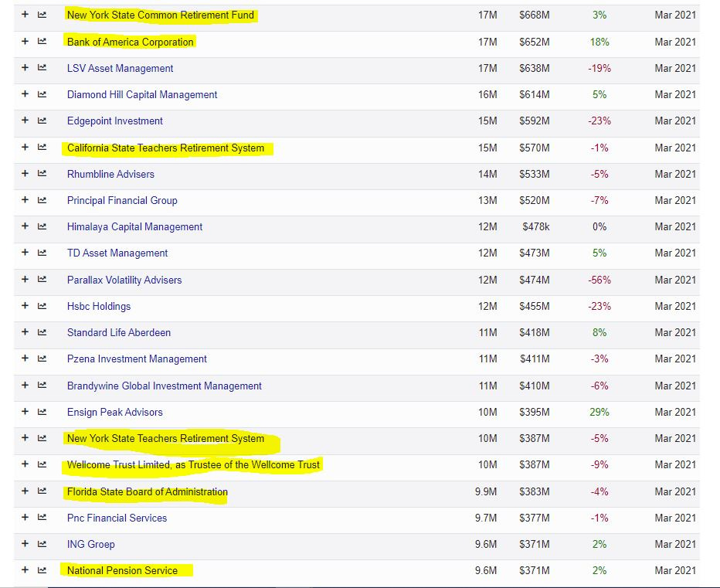Open the Ensign Peak Advisors link
720x588 pixels.
(x=115, y=413)
